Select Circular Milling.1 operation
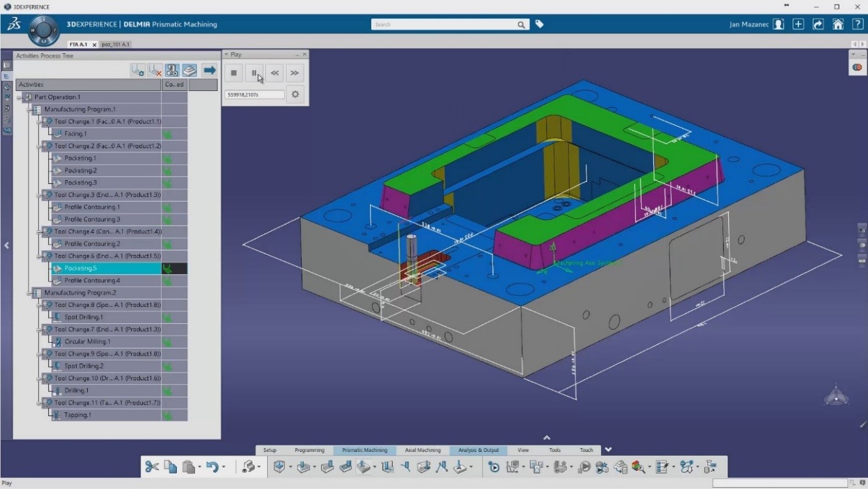 pyautogui.click(x=87, y=341)
